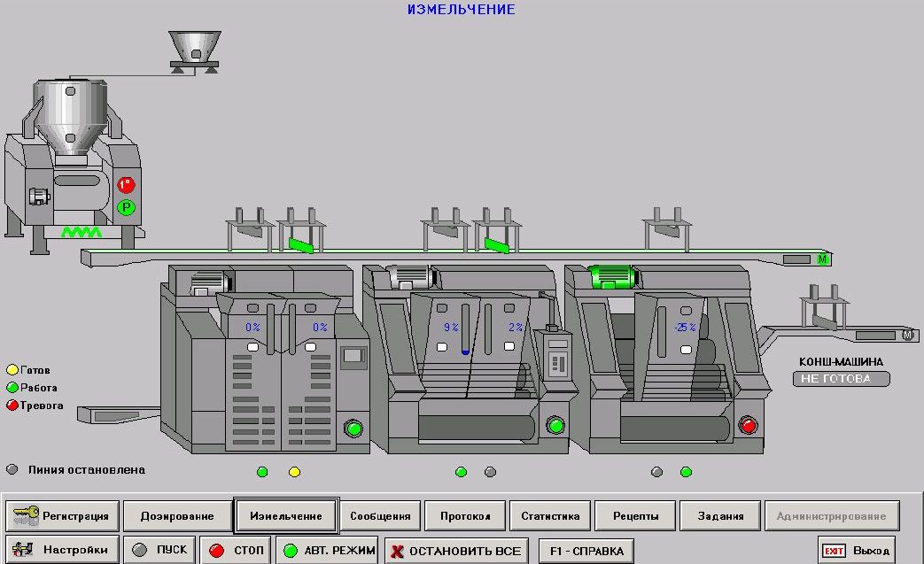The image size is (924, 564).
Task: Open the Рецепты tab
Action: (635, 515)
